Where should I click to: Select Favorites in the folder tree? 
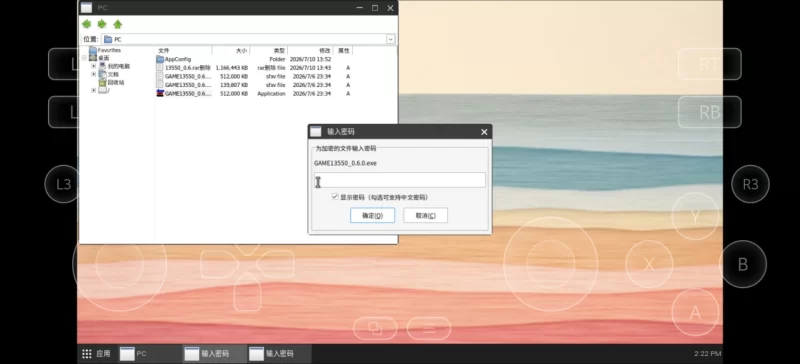click(x=109, y=51)
